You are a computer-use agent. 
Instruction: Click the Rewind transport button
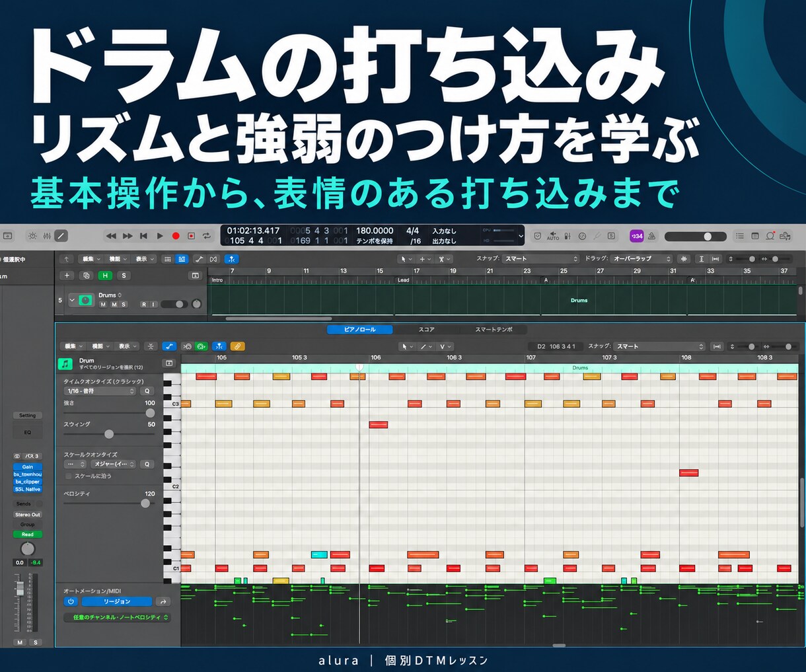(x=111, y=236)
